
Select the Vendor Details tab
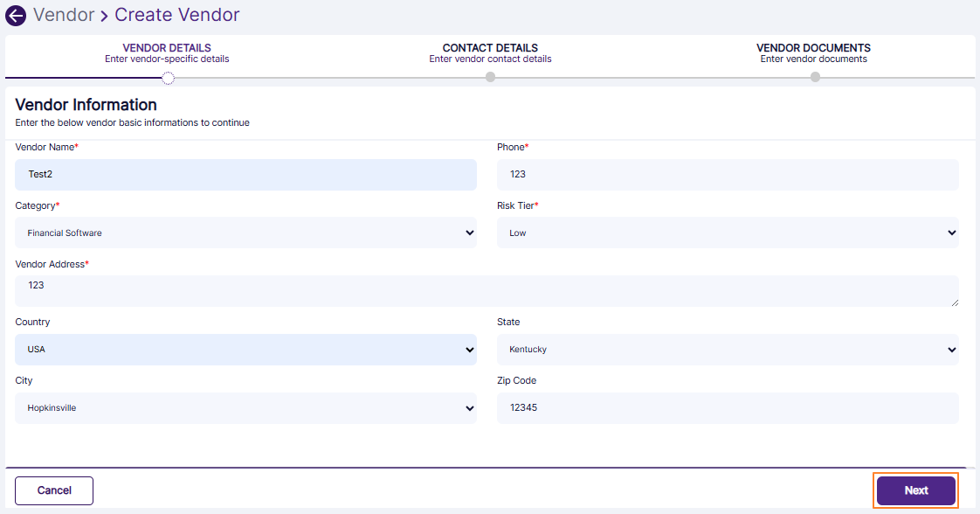point(167,53)
